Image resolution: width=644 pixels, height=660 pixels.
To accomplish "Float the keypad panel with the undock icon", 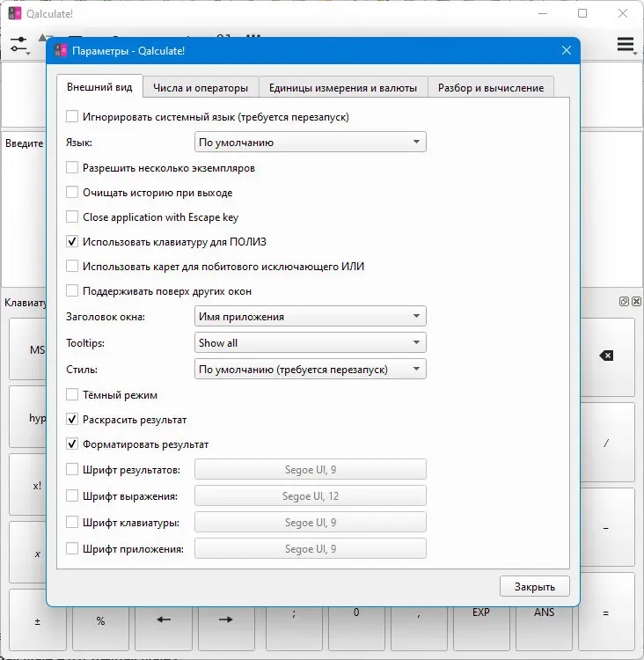I will tap(624, 301).
